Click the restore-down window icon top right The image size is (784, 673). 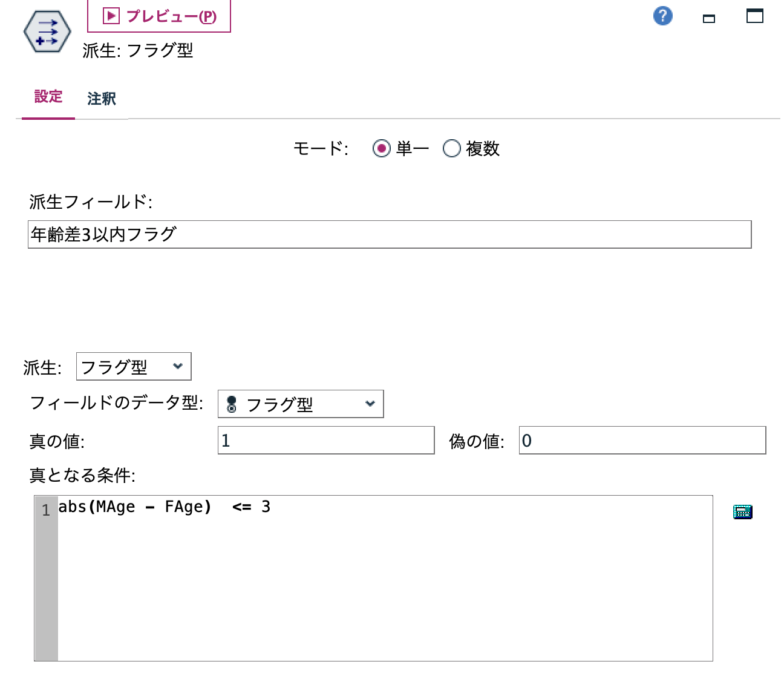coord(709,18)
